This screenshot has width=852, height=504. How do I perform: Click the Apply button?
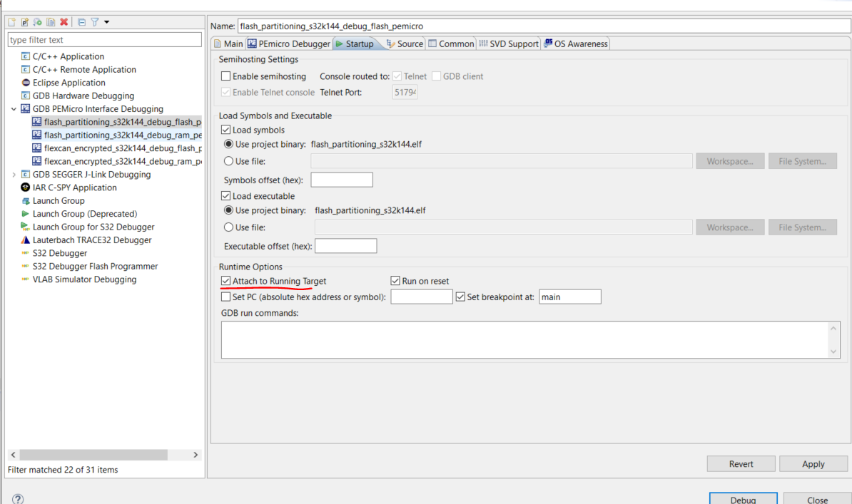[x=813, y=463]
